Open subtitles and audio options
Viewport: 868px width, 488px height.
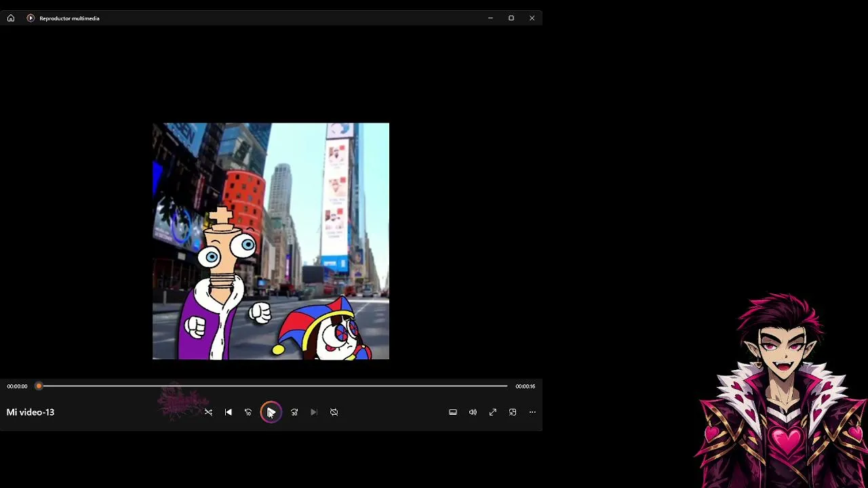[453, 412]
